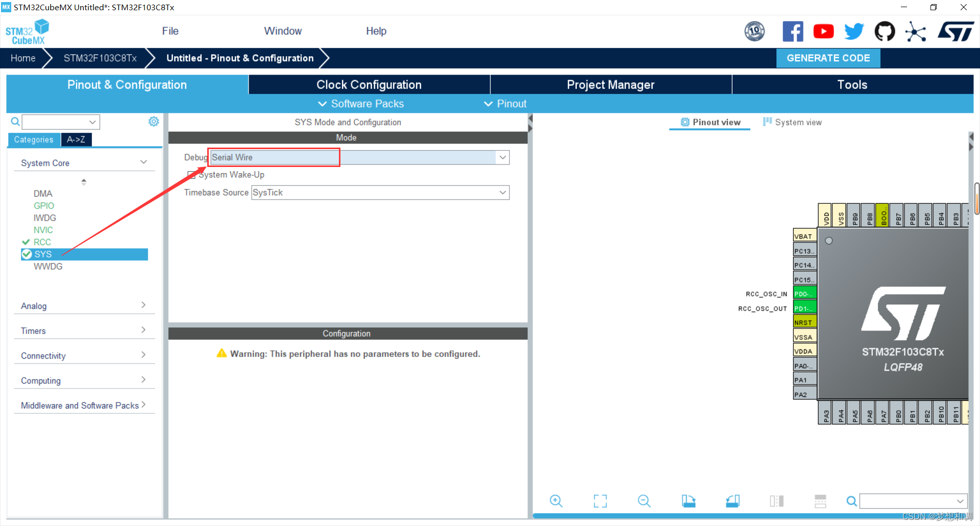The width and height of the screenshot is (980, 526).
Task: Open the settings gear in categories panel
Action: tap(154, 122)
